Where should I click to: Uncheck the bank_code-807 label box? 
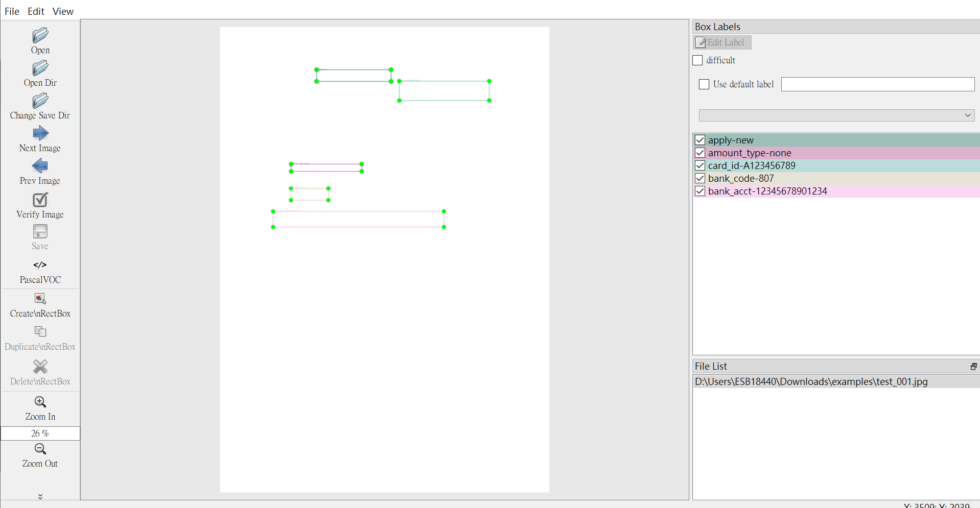700,178
